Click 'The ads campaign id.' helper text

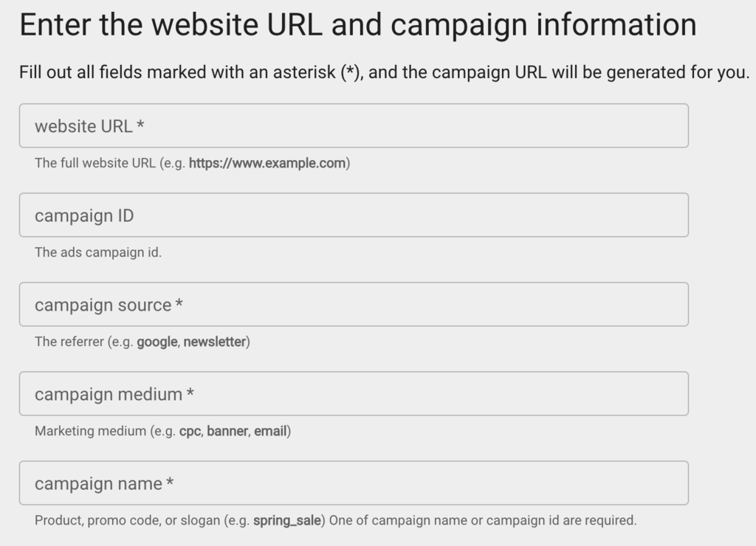(97, 252)
